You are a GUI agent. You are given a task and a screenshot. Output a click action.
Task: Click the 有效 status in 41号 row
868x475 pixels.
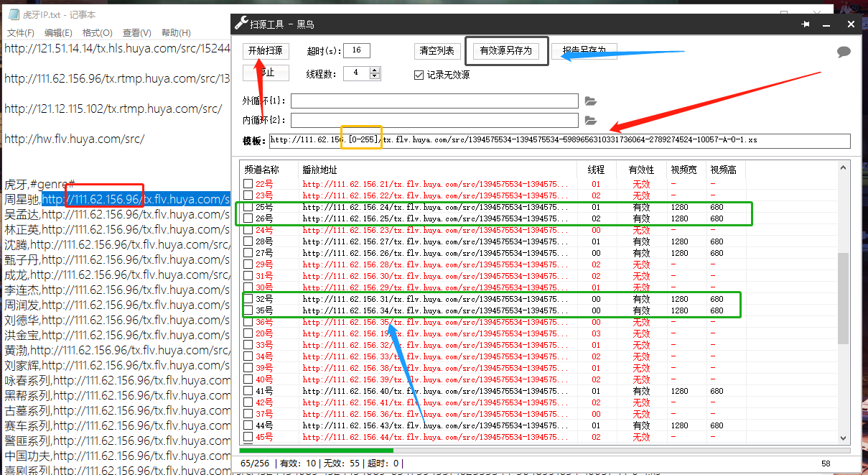click(x=641, y=391)
